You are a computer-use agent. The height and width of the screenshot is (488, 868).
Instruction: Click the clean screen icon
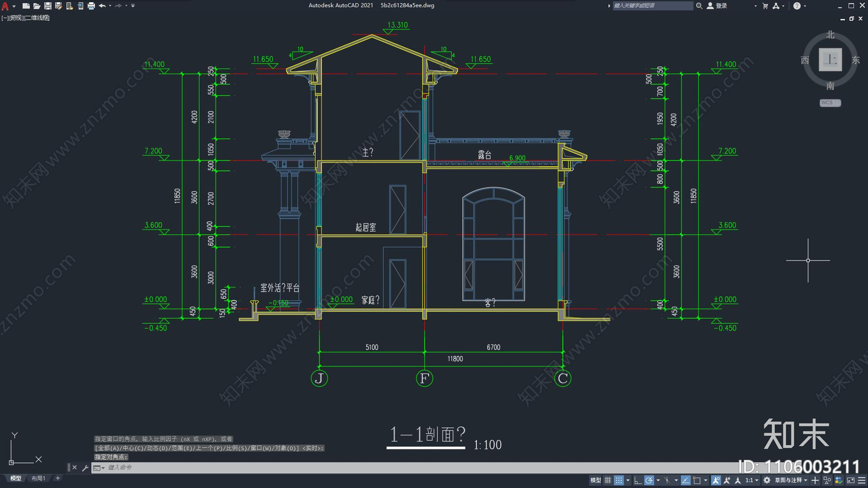click(x=851, y=480)
